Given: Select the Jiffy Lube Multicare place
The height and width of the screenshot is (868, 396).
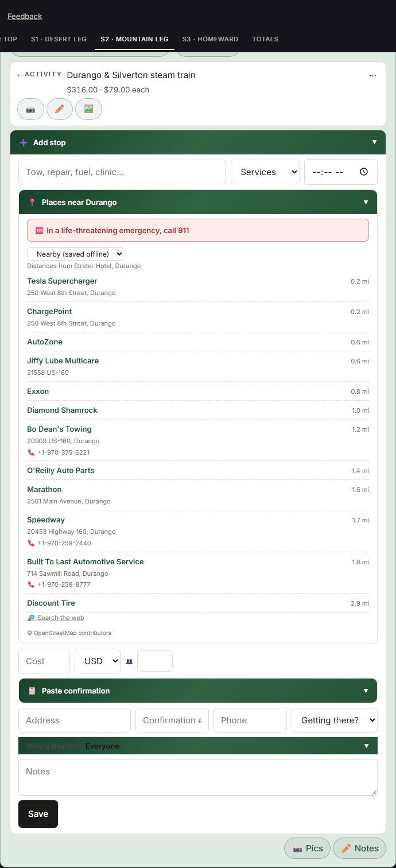Looking at the screenshot, I should click(x=63, y=361).
